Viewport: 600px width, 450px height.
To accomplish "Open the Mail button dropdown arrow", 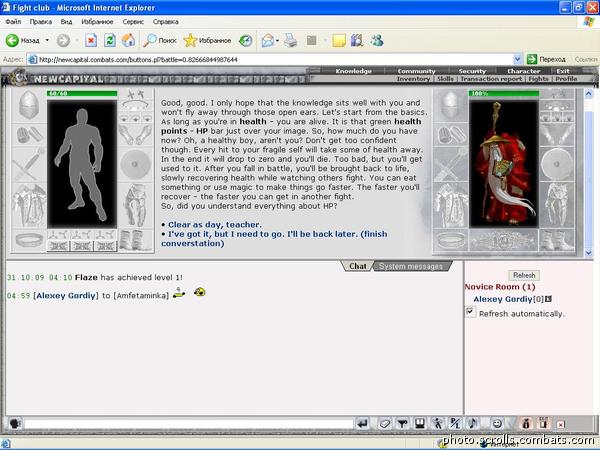I will [x=277, y=40].
